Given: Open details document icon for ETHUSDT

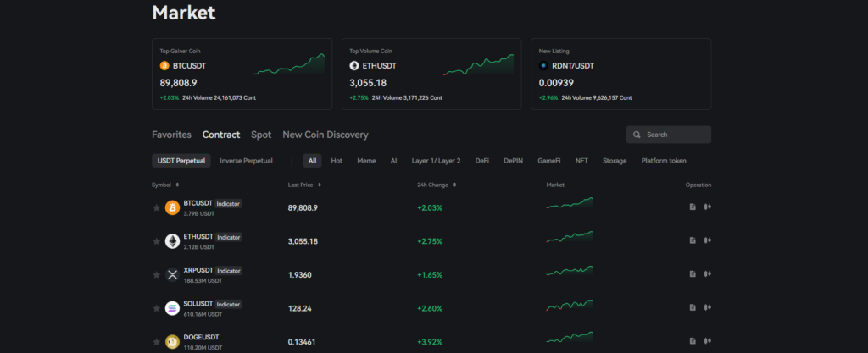Looking at the screenshot, I should tap(693, 240).
